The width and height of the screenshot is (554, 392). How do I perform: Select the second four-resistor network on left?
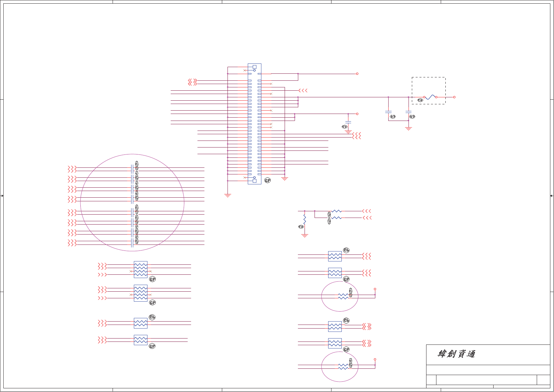click(140, 293)
